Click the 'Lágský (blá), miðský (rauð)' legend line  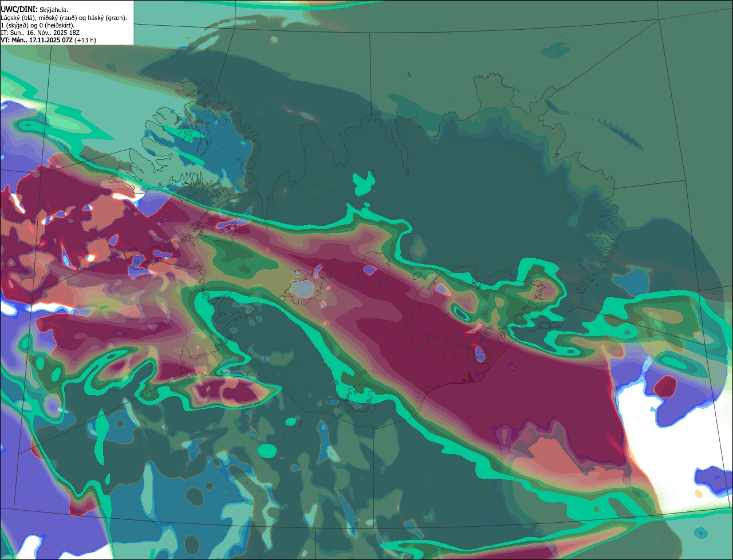[x=64, y=18]
